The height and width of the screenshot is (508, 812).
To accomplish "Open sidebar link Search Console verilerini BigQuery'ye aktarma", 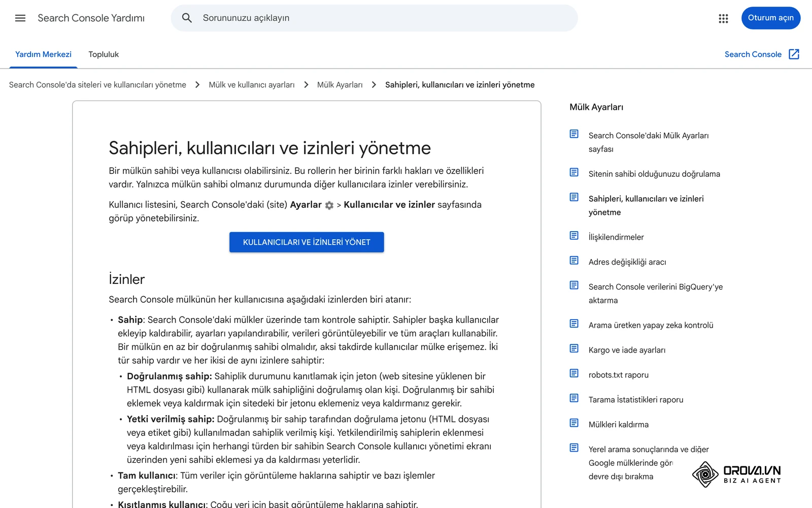I will (x=656, y=294).
